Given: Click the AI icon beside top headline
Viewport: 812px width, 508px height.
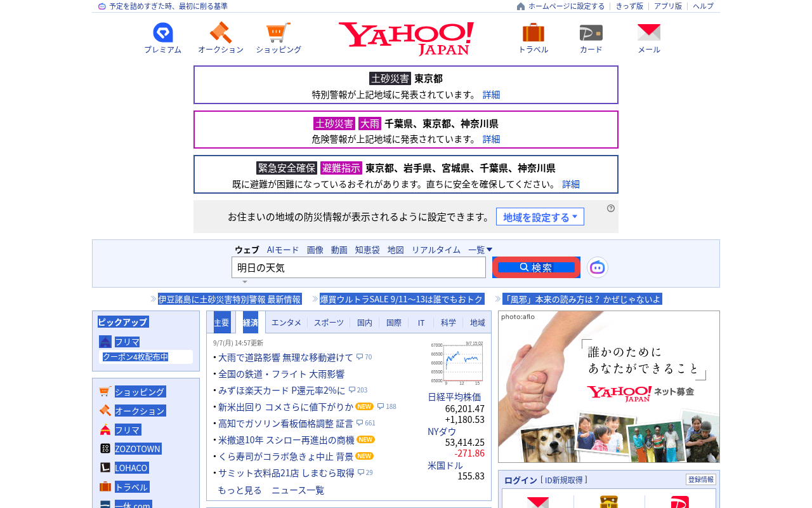Looking at the screenshot, I should [x=102, y=6].
